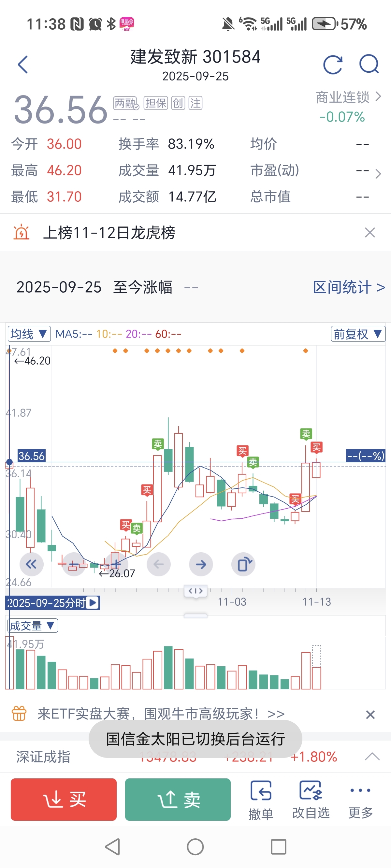Image resolution: width=391 pixels, height=868 pixels.
Task: Open the 更多 more options menu
Action: [x=360, y=799]
